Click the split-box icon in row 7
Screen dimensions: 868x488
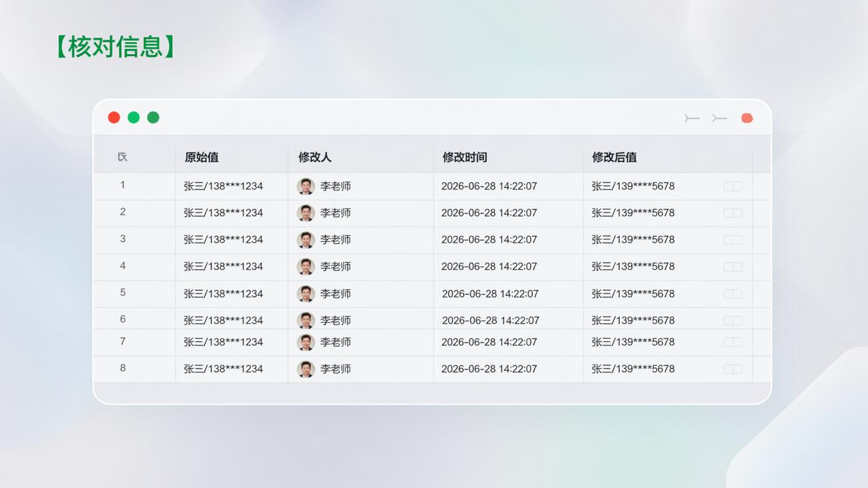tap(733, 342)
